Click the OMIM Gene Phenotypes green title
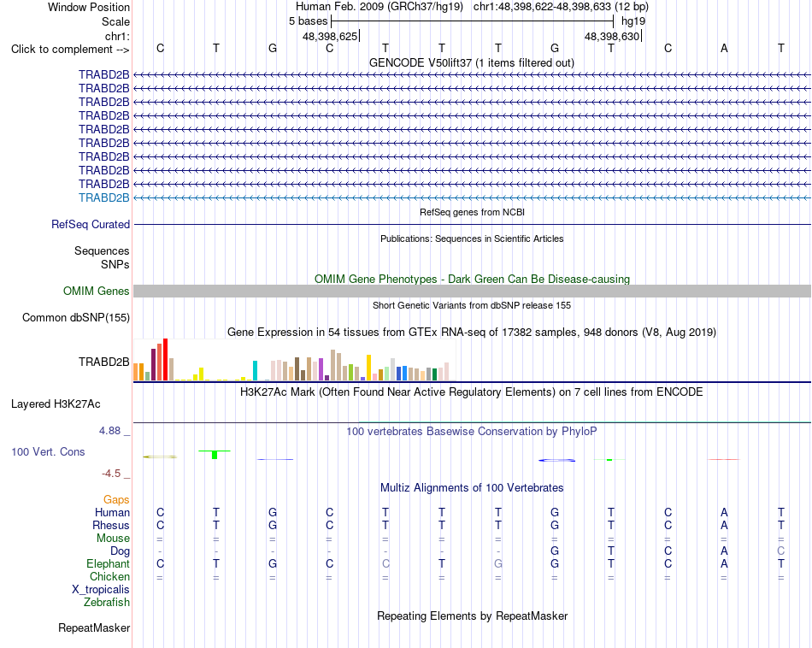 click(x=473, y=279)
